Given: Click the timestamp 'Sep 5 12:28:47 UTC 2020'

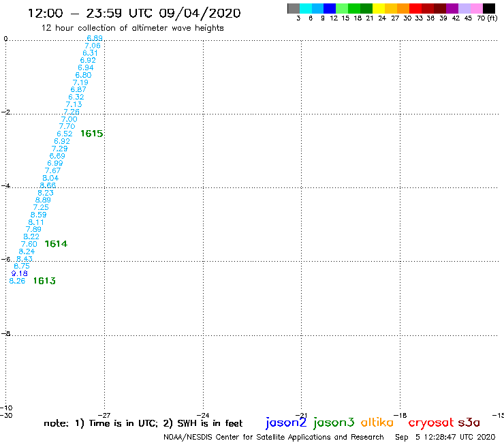Looking at the screenshot, I should click(x=445, y=438).
